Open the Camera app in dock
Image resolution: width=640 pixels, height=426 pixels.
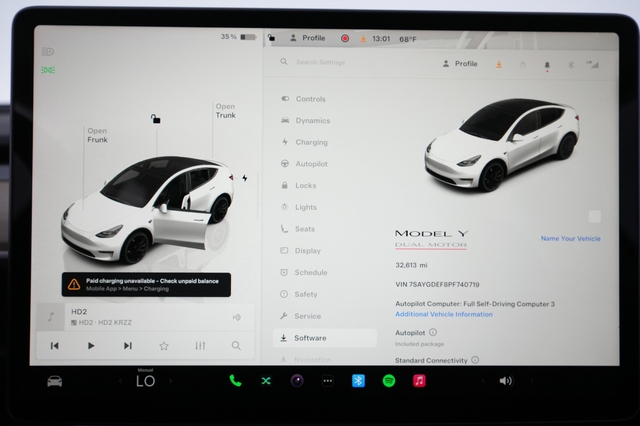click(x=297, y=381)
